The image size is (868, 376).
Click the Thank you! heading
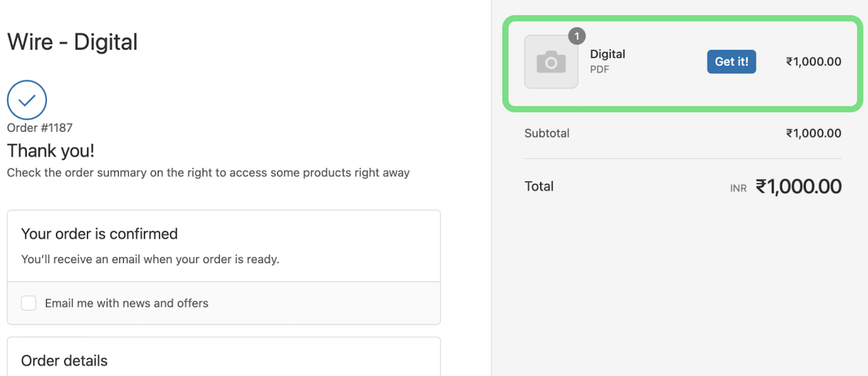pos(51,151)
